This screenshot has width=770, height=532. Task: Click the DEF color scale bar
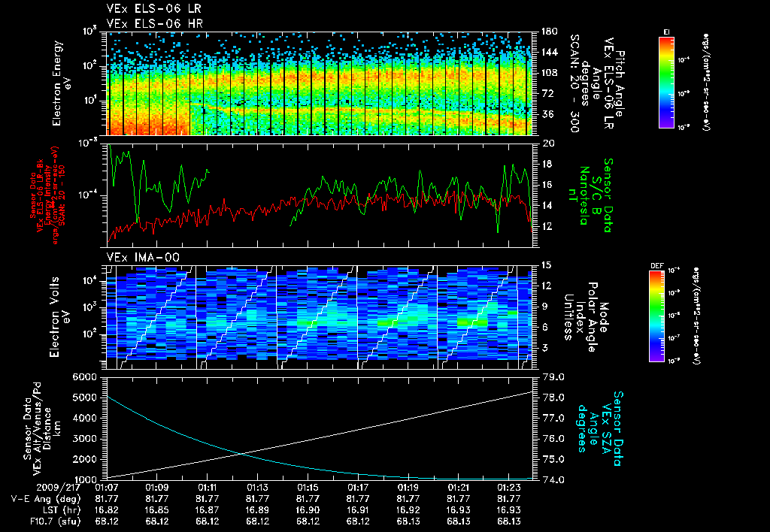[x=656, y=316]
